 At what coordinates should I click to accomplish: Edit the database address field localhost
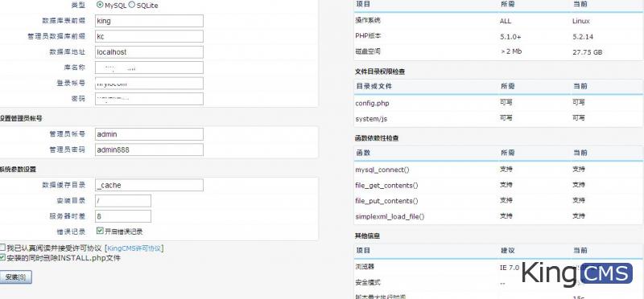coord(149,52)
